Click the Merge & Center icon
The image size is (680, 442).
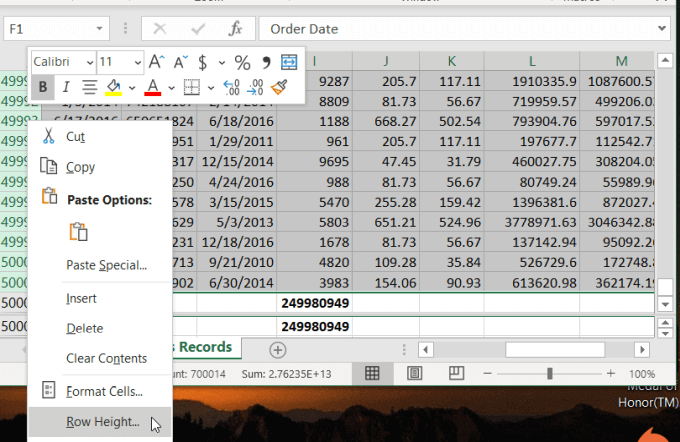click(290, 62)
